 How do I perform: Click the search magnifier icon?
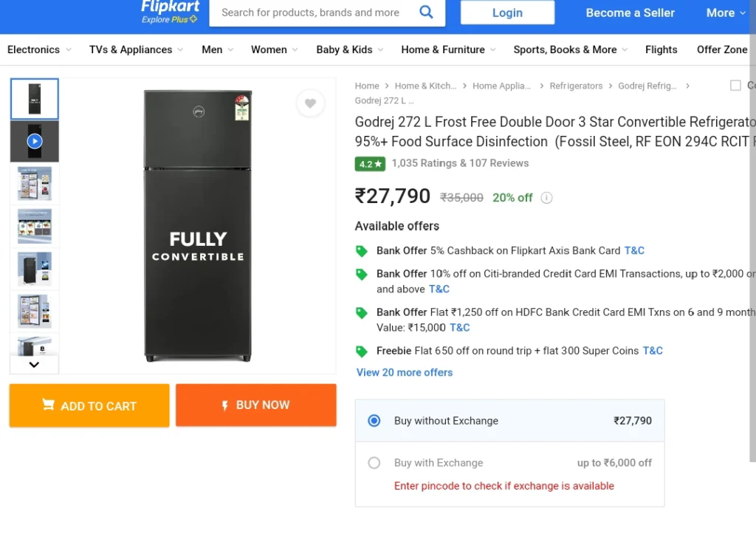click(x=426, y=12)
